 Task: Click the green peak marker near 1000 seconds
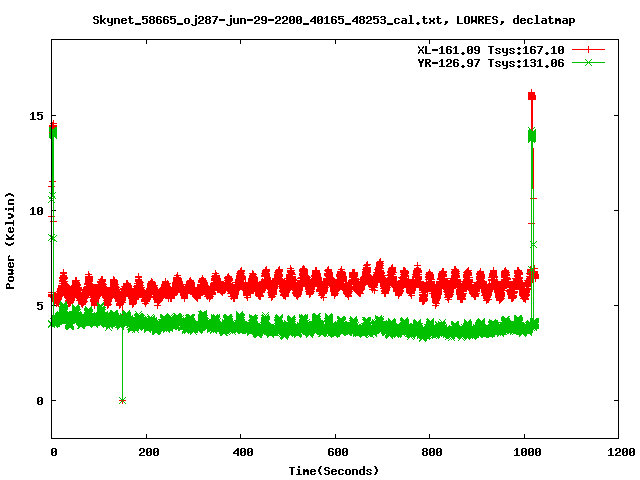pyautogui.click(x=532, y=136)
